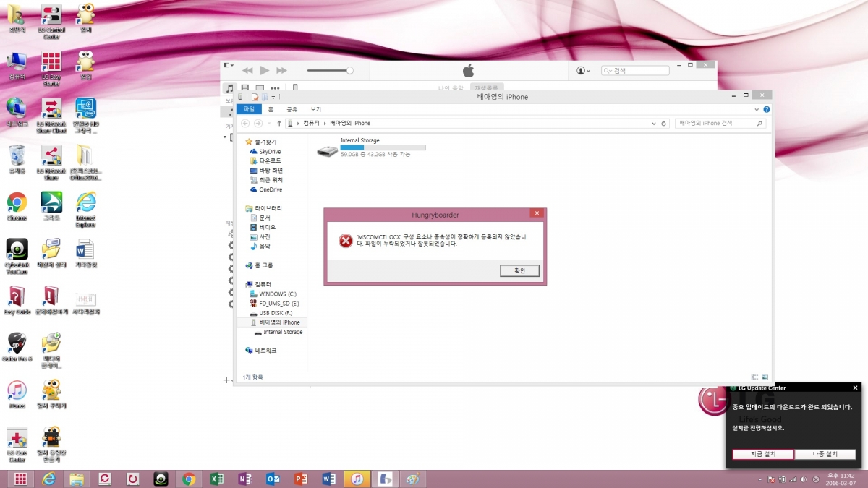Switch to large icons view in status bar
The image size is (868, 488).
(x=765, y=377)
